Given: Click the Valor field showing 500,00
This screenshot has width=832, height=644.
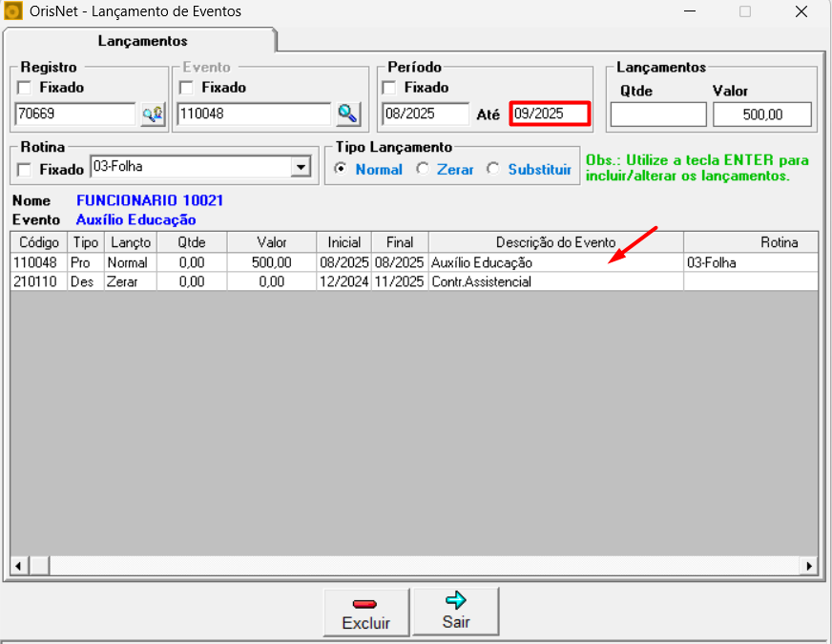Looking at the screenshot, I should coord(761,114).
